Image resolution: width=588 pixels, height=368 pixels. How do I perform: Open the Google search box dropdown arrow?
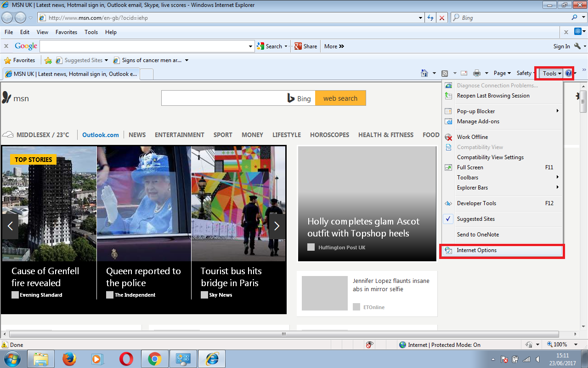pos(250,46)
